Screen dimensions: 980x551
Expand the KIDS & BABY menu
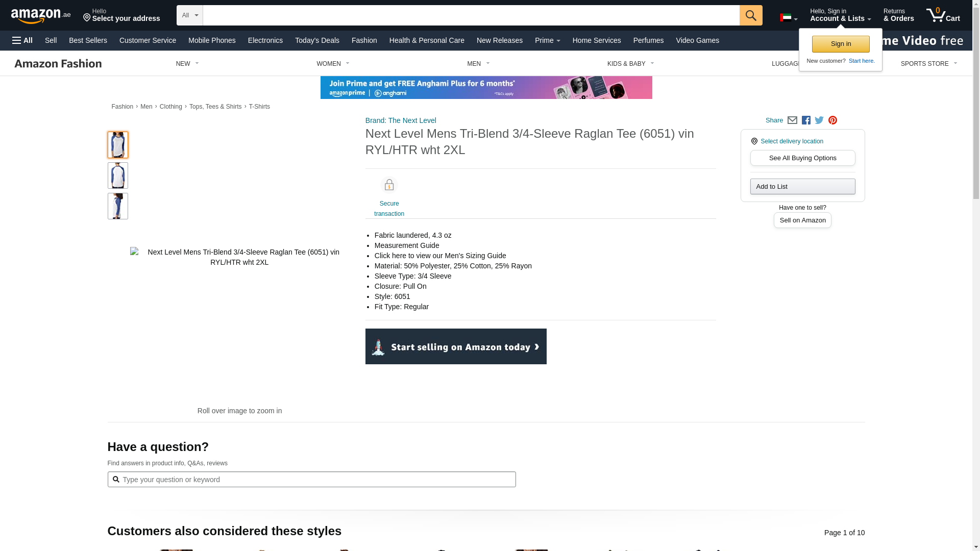click(x=630, y=64)
